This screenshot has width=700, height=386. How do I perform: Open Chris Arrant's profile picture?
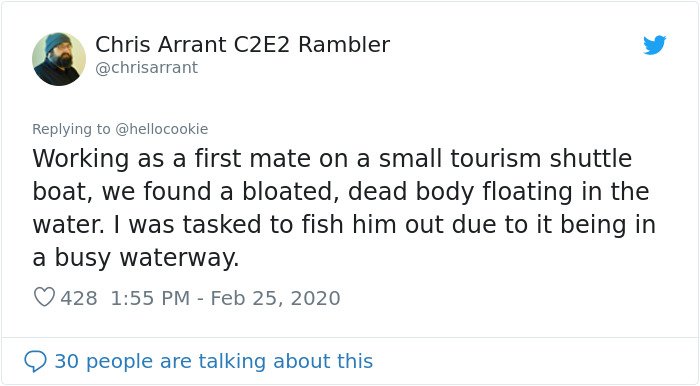(x=59, y=59)
